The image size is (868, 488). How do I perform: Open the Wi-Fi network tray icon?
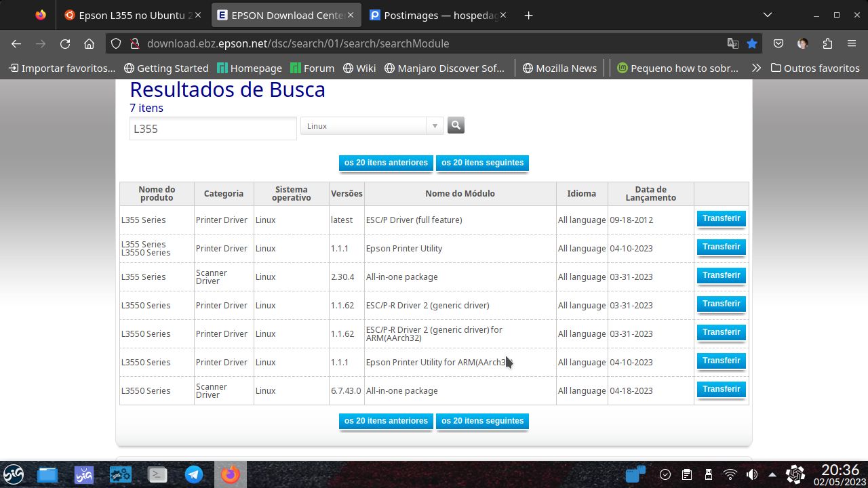(730, 474)
